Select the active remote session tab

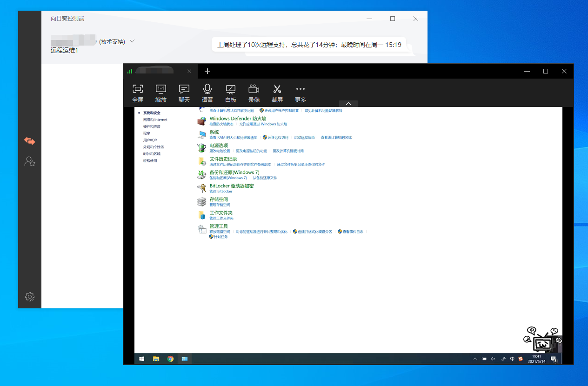tap(160, 71)
